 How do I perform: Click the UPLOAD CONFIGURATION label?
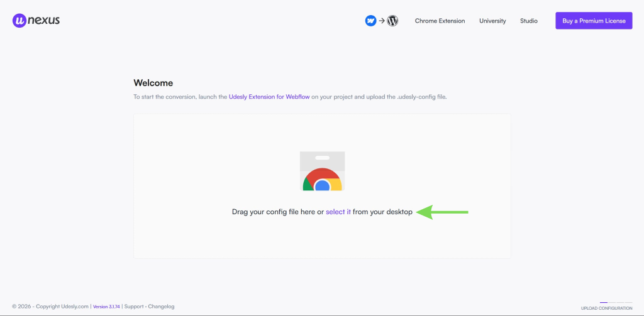(607, 308)
